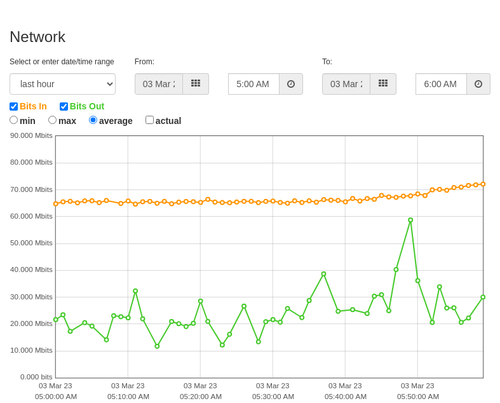Edit the To date field 03 Mar

coord(346,84)
